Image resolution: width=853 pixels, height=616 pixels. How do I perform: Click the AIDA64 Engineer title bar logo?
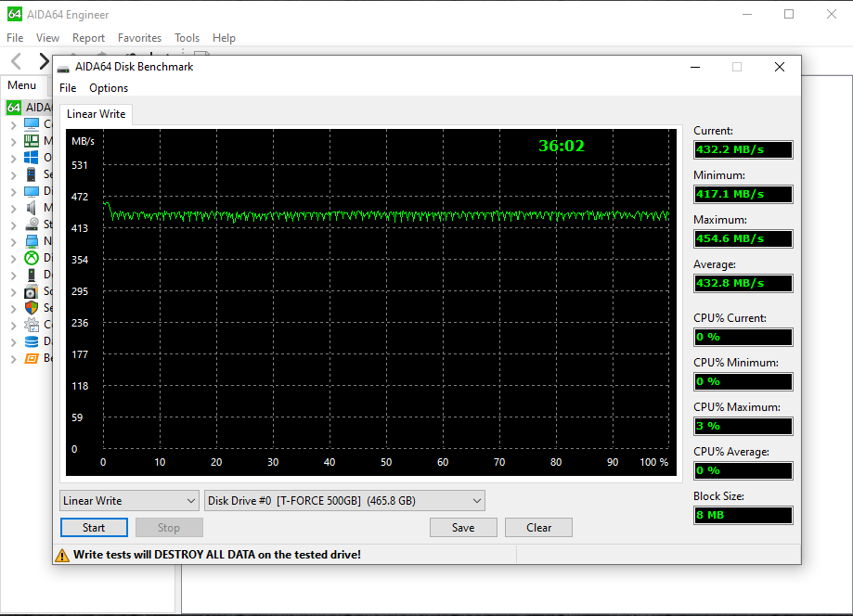click(15, 14)
